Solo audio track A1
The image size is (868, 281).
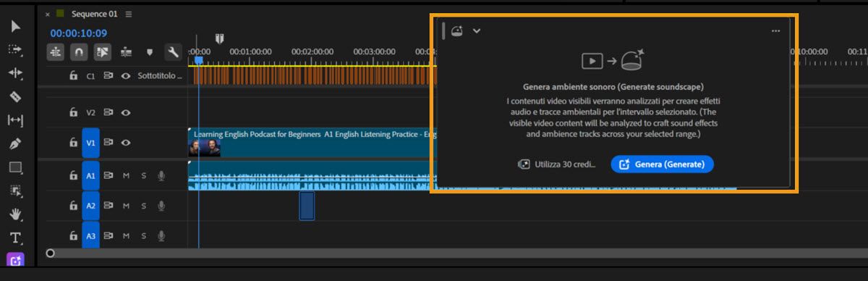[x=143, y=175]
